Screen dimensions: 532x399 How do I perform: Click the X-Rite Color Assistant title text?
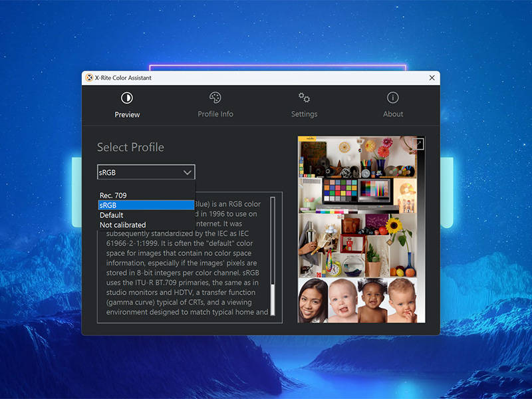123,78
